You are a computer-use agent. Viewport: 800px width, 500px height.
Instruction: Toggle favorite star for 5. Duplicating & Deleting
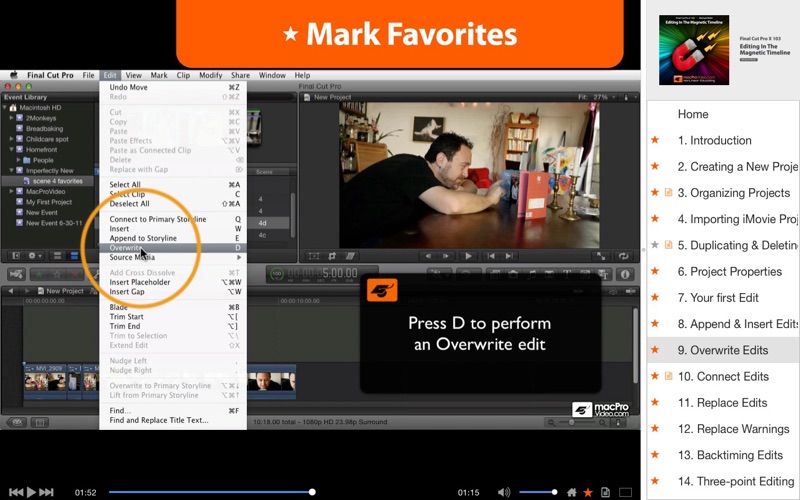(655, 245)
